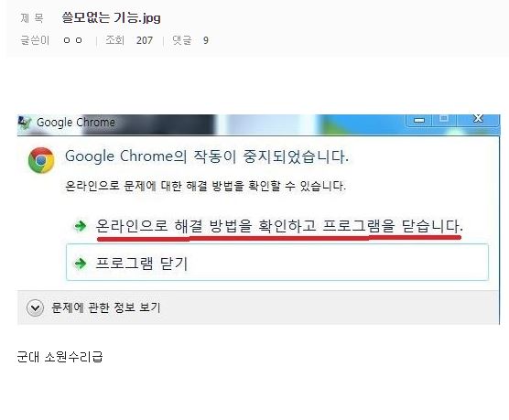This screenshot has width=509, height=420.
Task: Open the comments count 9
Action: click(205, 40)
